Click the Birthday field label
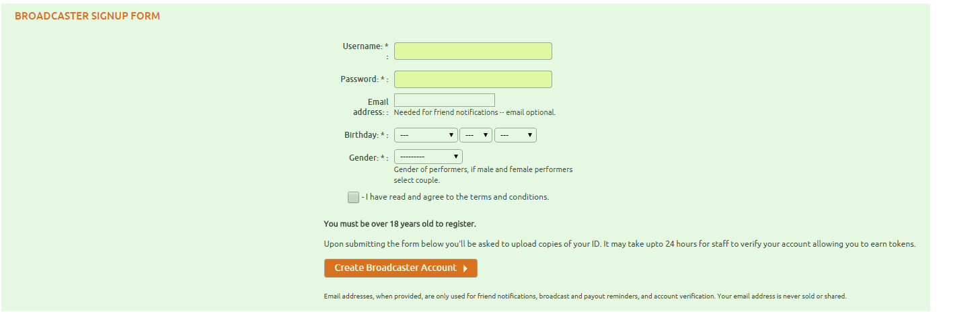 coord(366,135)
